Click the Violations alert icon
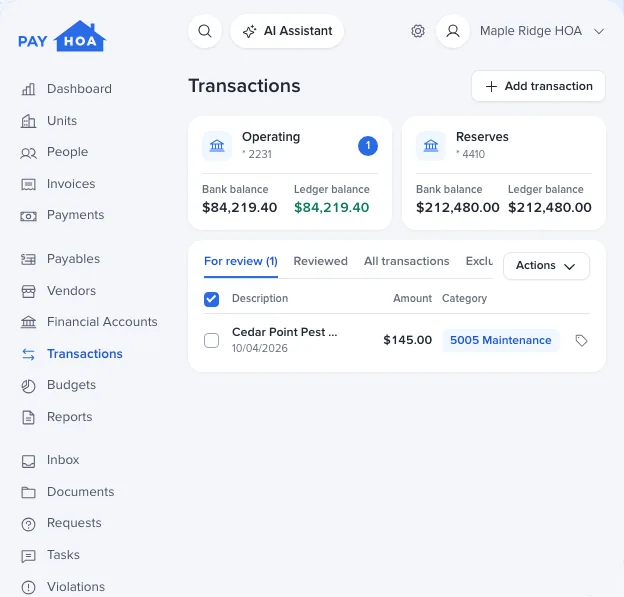 (x=28, y=587)
